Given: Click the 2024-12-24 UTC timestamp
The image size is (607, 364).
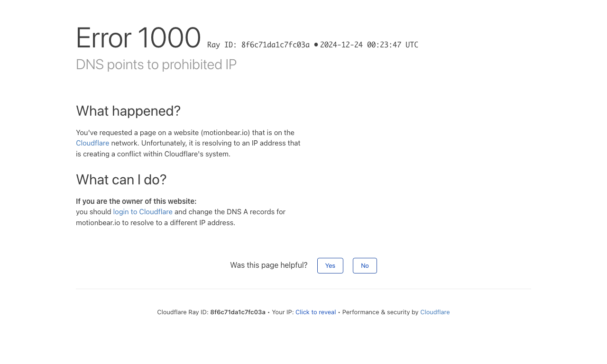Looking at the screenshot, I should coord(369,45).
